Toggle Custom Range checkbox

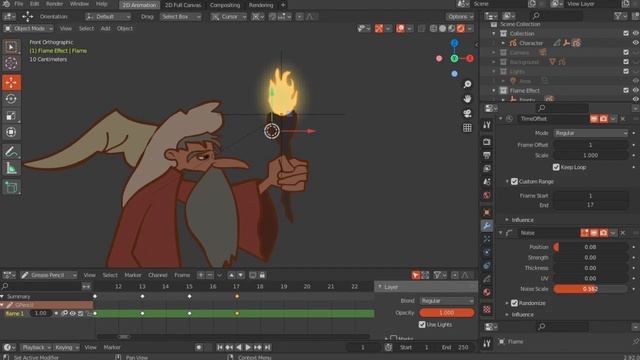[514, 181]
